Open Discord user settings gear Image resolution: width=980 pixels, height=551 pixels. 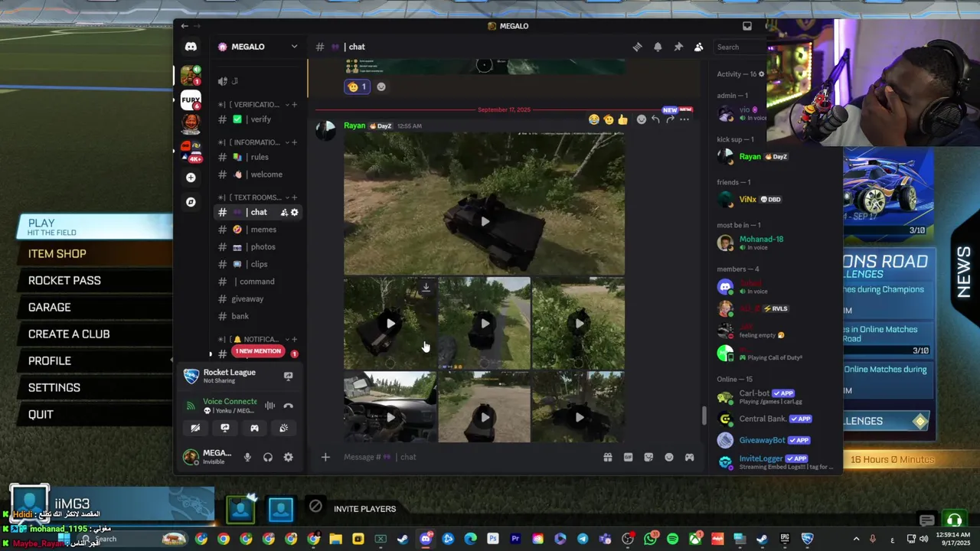point(288,457)
